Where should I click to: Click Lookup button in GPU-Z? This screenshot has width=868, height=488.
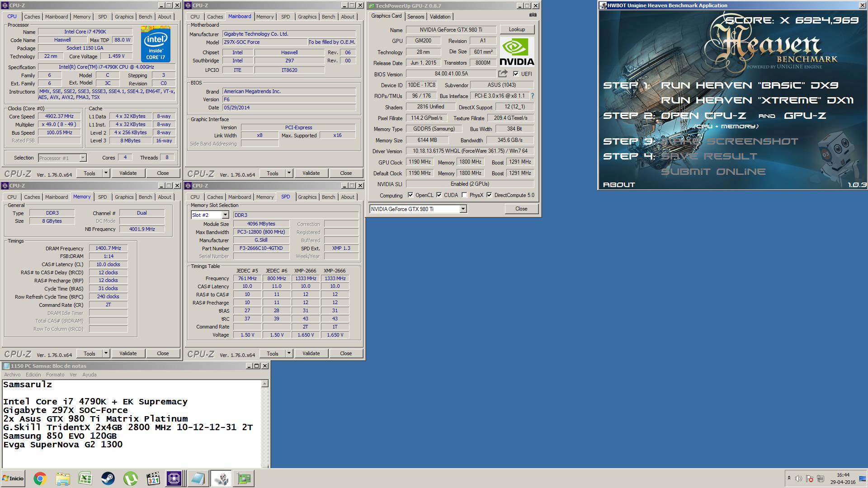(x=517, y=29)
